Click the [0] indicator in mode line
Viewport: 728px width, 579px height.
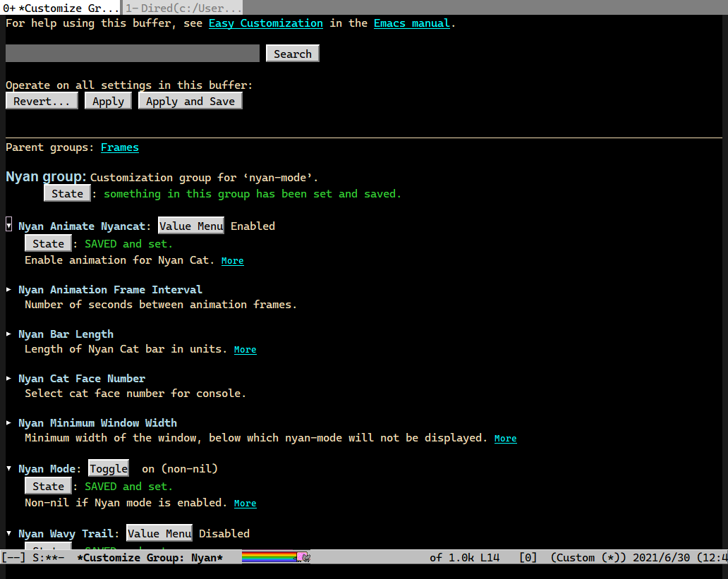coord(528,558)
